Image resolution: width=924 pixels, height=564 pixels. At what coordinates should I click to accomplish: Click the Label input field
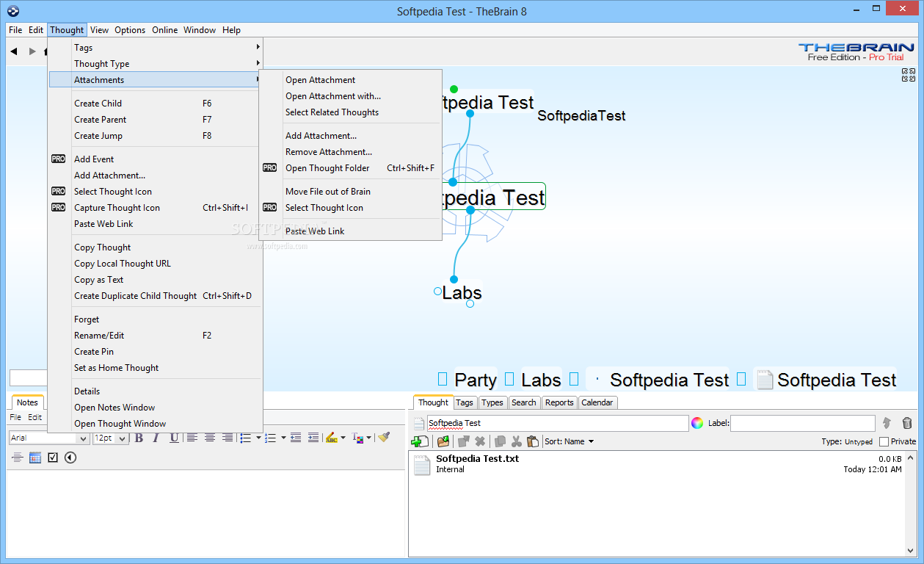click(x=803, y=423)
